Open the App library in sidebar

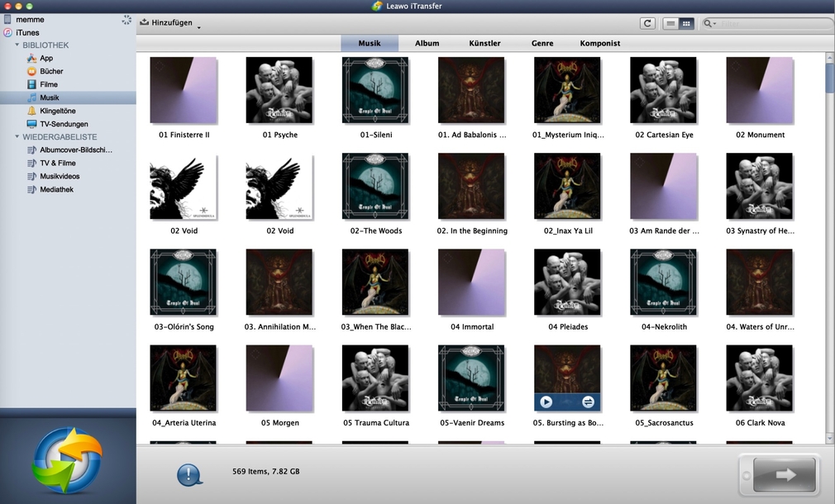pyautogui.click(x=46, y=59)
